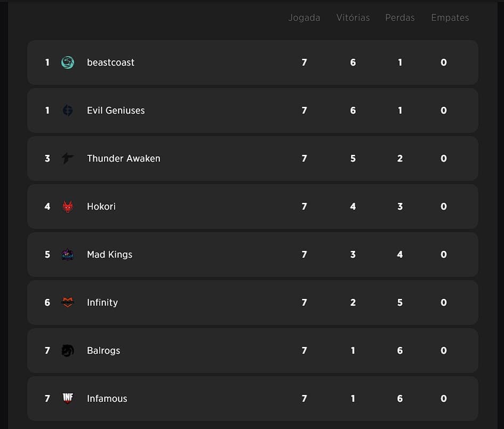Select the Infinity team name
Image resolution: width=504 pixels, height=429 pixels.
click(102, 303)
